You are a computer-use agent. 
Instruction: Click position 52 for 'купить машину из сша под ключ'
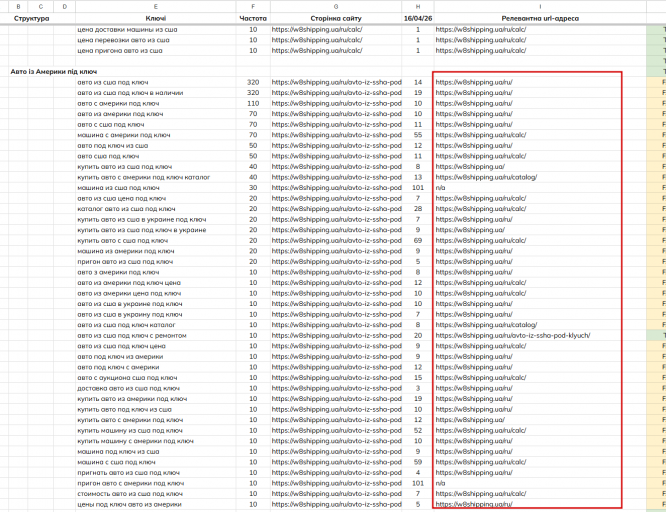pyautogui.click(x=418, y=430)
